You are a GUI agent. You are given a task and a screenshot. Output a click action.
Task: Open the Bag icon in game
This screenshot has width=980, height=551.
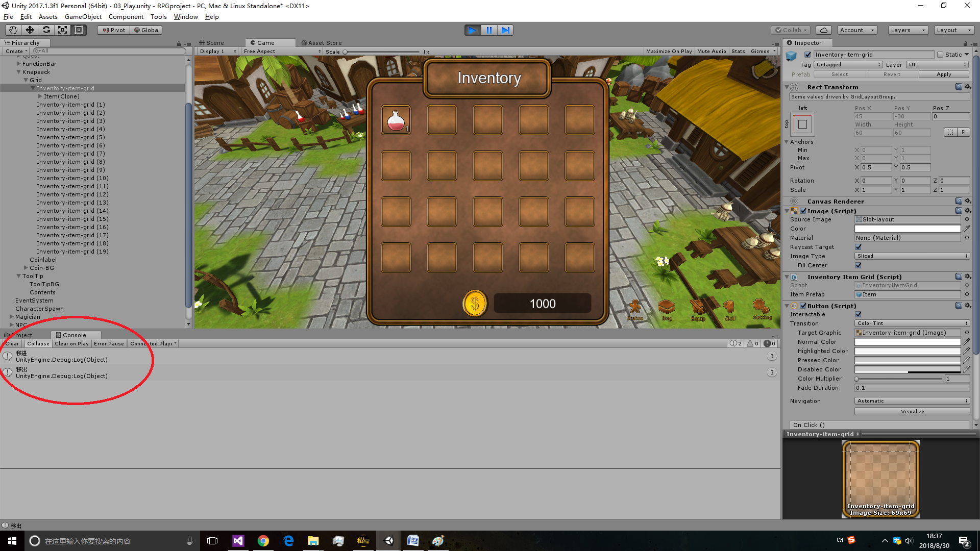pyautogui.click(x=667, y=309)
